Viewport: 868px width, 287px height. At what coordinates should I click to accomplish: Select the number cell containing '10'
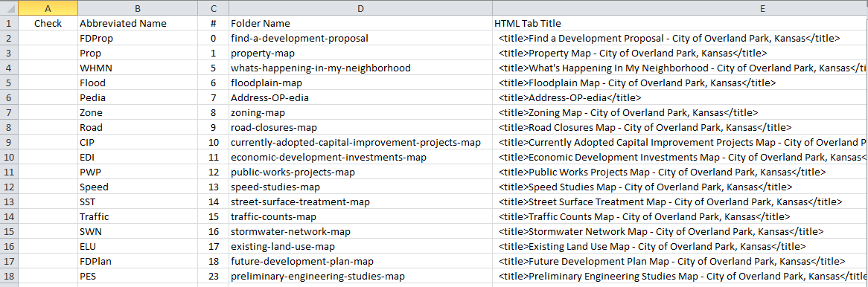(213, 143)
